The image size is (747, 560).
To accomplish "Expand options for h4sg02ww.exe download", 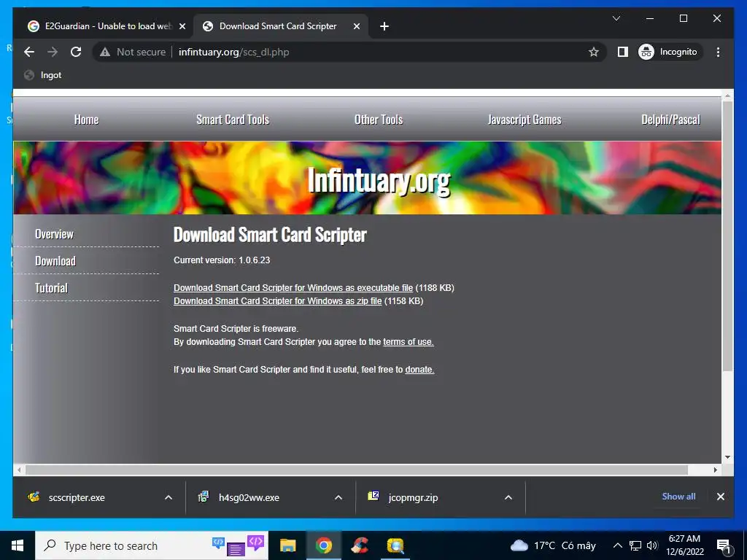I will tap(338, 497).
